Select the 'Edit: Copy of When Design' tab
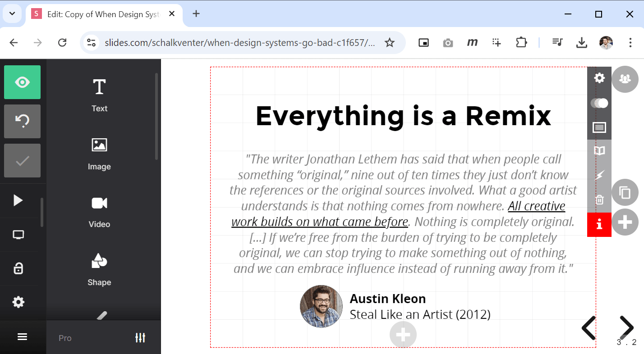Image resolution: width=644 pixels, height=354 pixels. [104, 14]
